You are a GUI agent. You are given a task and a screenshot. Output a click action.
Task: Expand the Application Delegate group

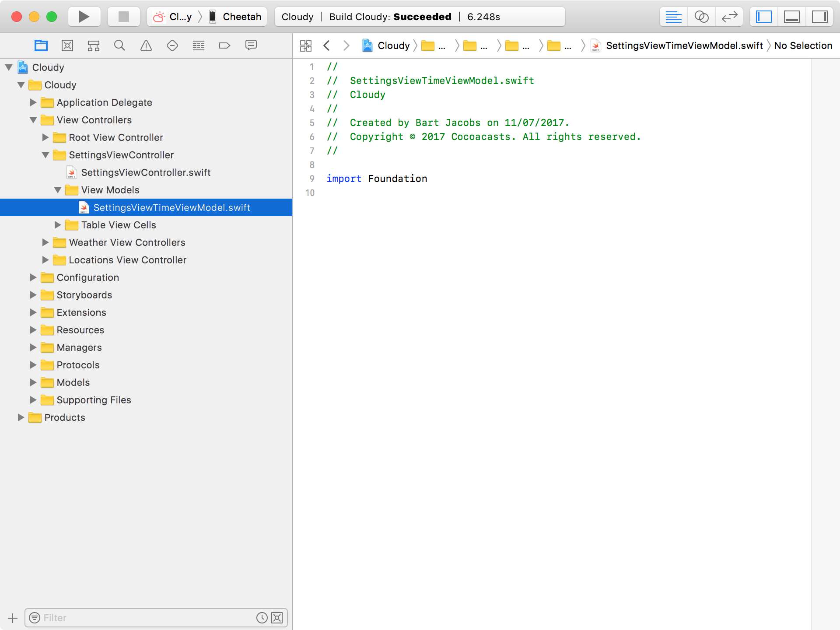[x=33, y=102]
